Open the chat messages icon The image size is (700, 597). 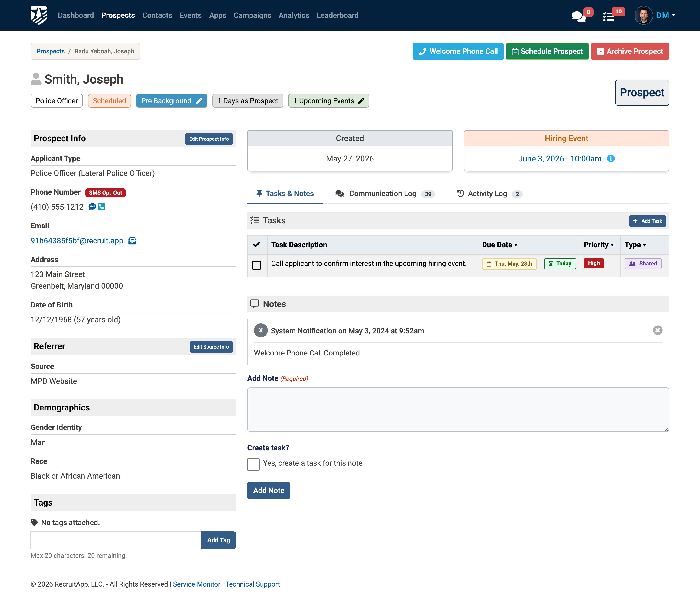(578, 16)
